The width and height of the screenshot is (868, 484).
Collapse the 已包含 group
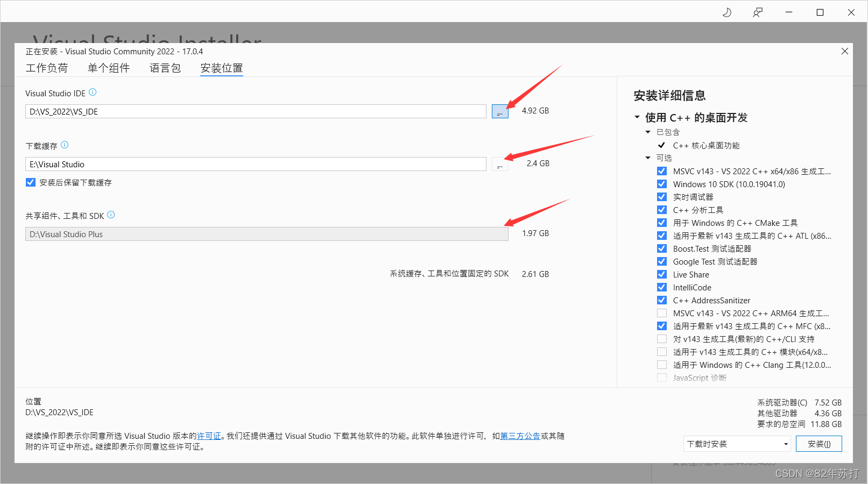[x=648, y=132]
